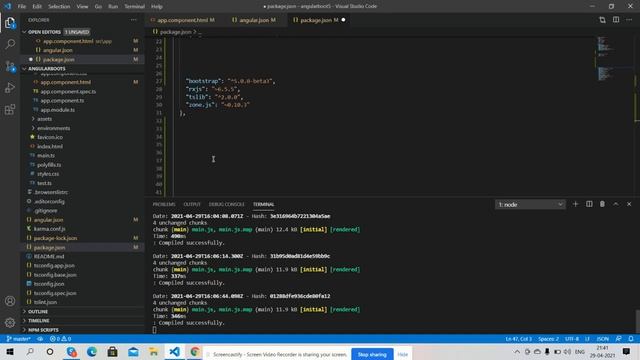Open the Terminal menu
This screenshot has width=640, height=360.
tap(135, 7)
